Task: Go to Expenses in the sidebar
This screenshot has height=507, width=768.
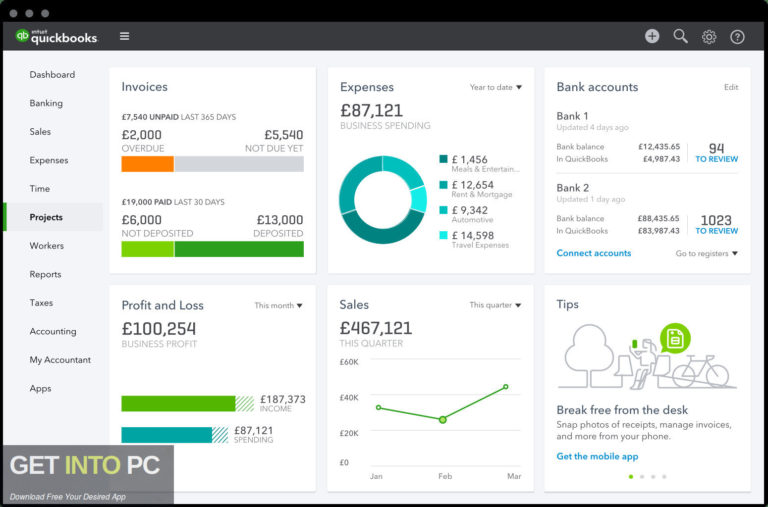Action: point(49,160)
